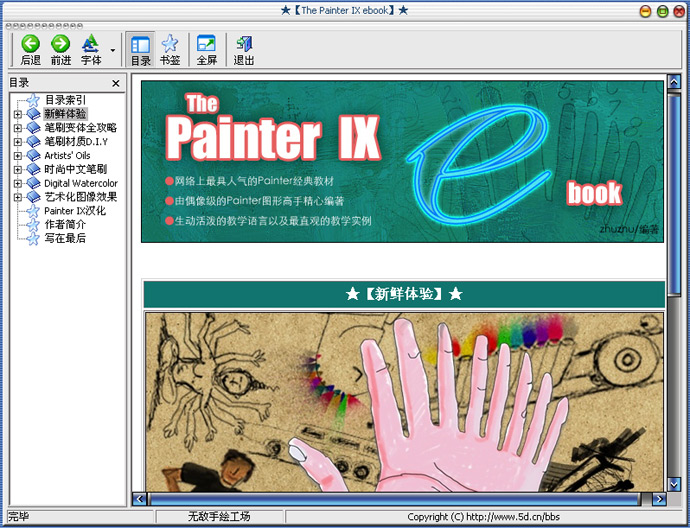Open the 时尚中文笔刷 chapter

coord(75,169)
